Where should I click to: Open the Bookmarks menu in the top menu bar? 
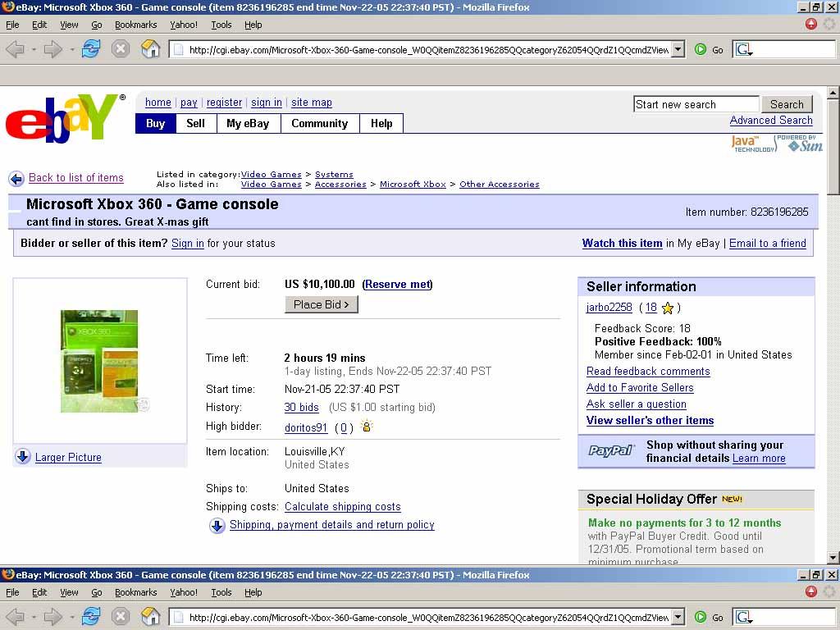135,25
